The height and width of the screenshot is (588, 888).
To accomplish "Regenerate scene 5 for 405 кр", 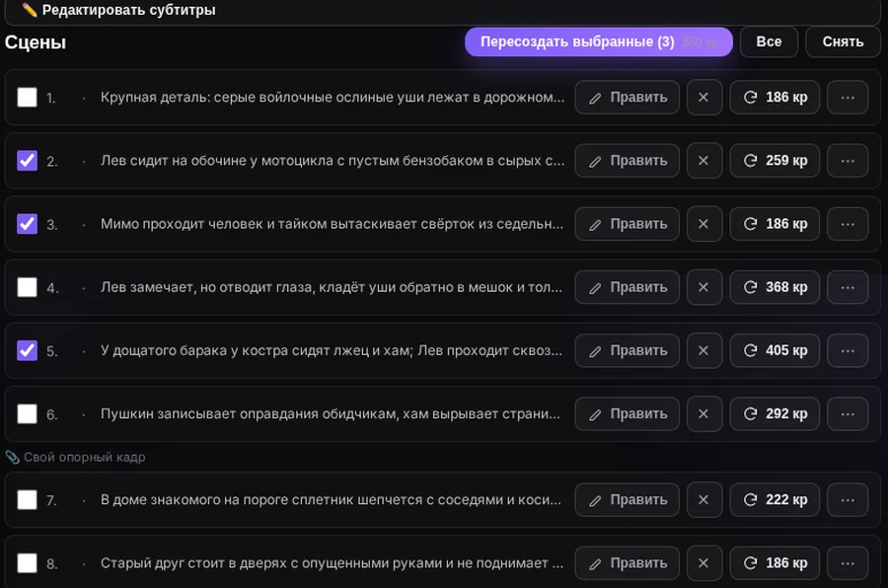I will 775,350.
